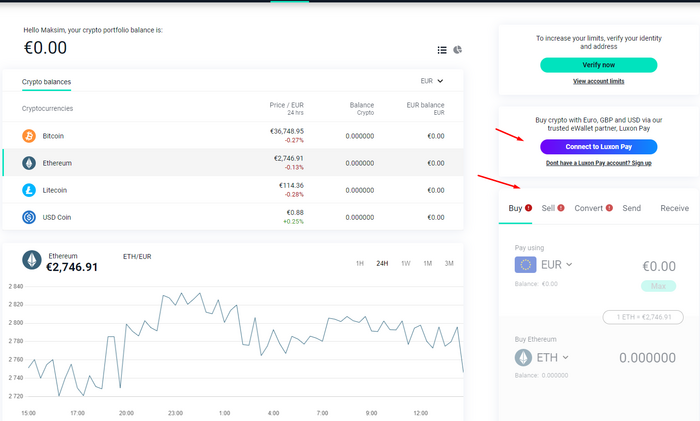Set the chart range to 3M
700x421 pixels.
(449, 263)
